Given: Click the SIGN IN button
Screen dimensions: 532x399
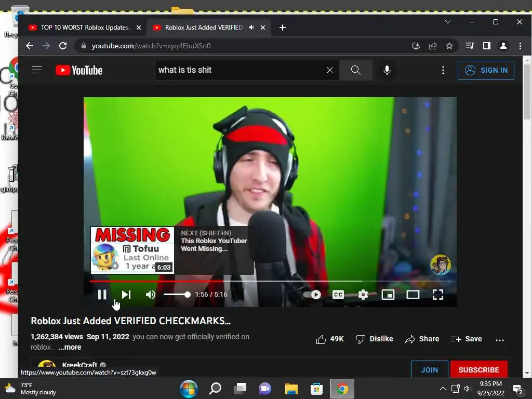Looking at the screenshot, I should (x=486, y=70).
